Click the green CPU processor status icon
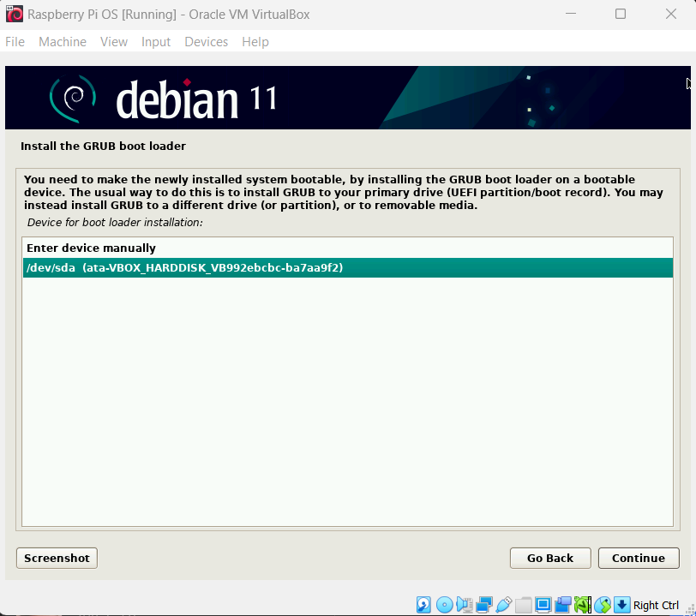The width and height of the screenshot is (696, 616). [x=583, y=605]
